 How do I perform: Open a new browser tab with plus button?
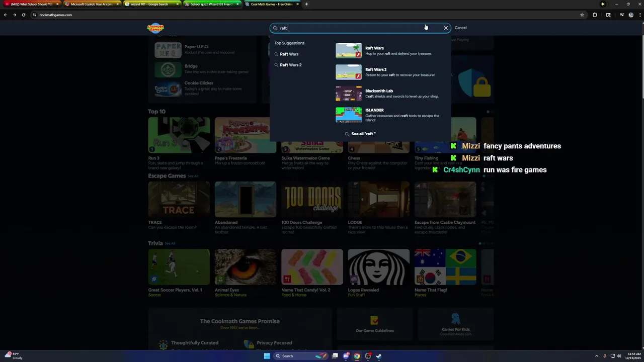click(306, 4)
